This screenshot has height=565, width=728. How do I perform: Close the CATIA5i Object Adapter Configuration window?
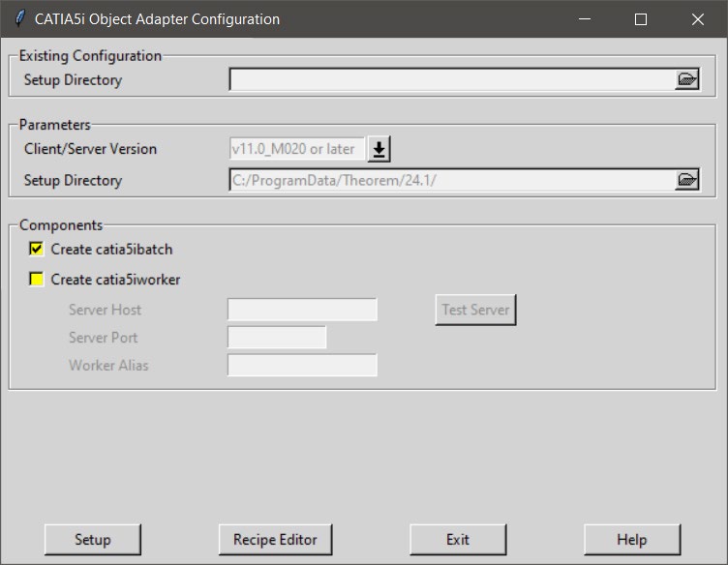coord(697,19)
